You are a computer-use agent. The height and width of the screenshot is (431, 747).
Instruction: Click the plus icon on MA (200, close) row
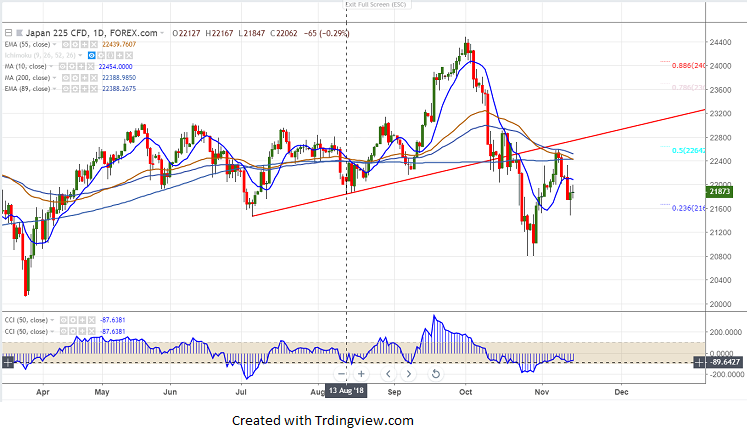(84, 78)
